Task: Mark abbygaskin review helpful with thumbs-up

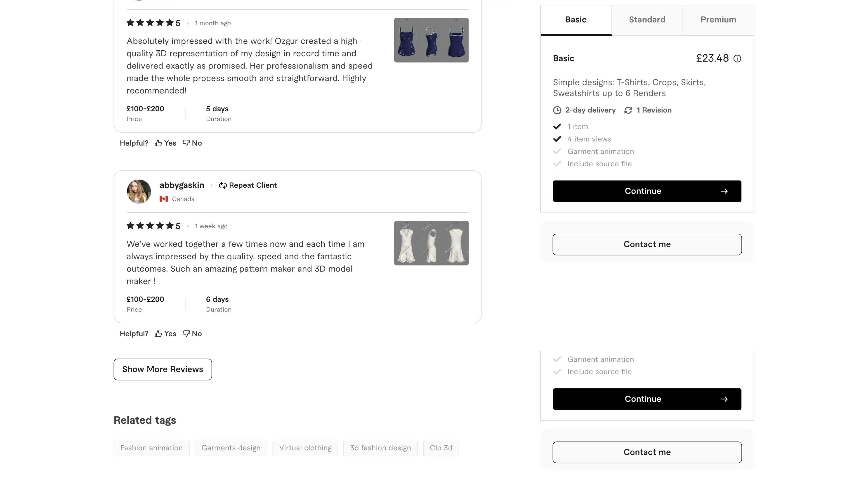Action: (165, 334)
